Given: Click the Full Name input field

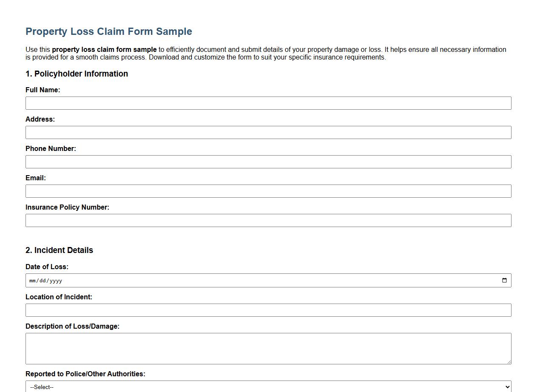Looking at the screenshot, I should point(268,103).
